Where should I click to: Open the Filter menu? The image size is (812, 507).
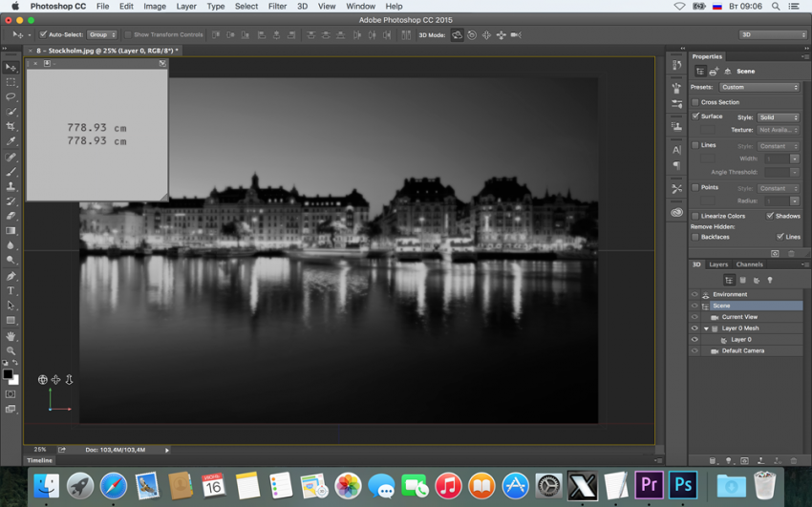coord(277,7)
